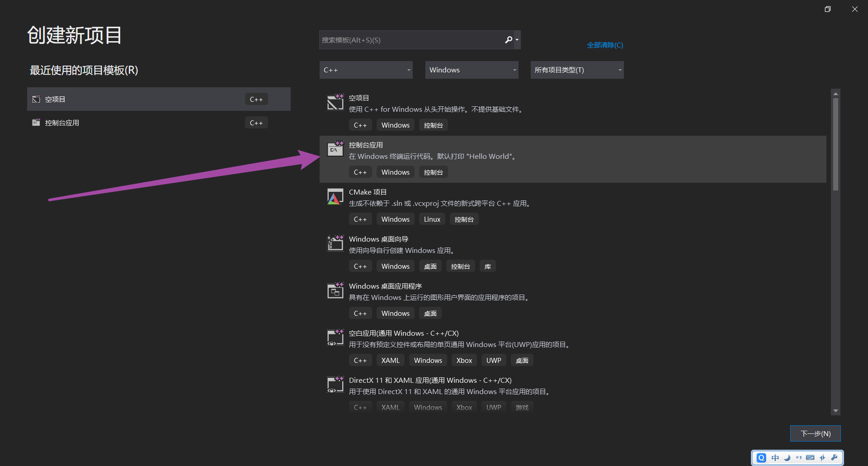
Task: Click the 控制台应用 icon in recent templates
Action: pos(36,123)
